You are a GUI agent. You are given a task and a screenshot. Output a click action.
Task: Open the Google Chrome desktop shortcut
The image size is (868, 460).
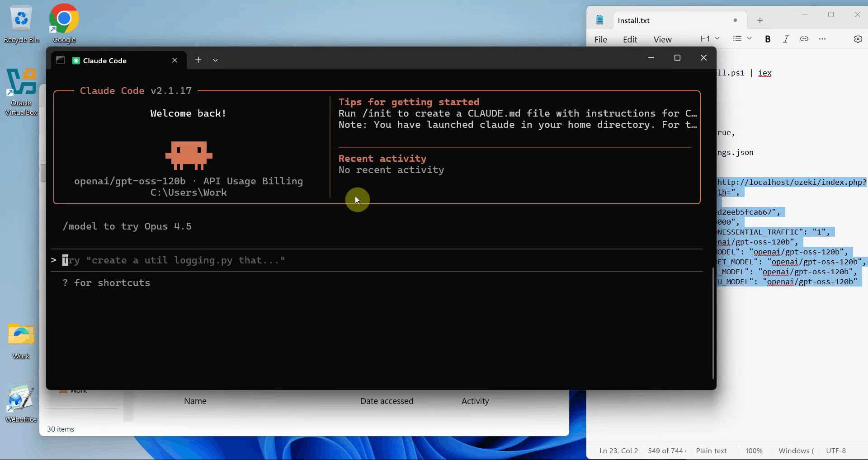coord(64,23)
